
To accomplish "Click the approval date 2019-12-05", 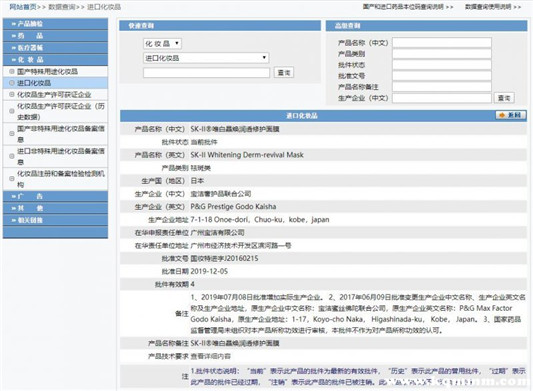I will point(209,271).
